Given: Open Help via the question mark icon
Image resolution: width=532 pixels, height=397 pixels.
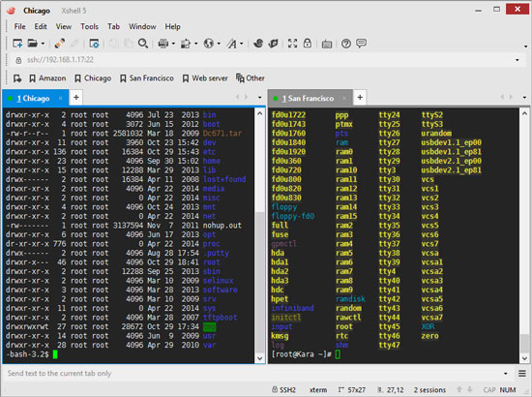Looking at the screenshot, I should pyautogui.click(x=346, y=44).
